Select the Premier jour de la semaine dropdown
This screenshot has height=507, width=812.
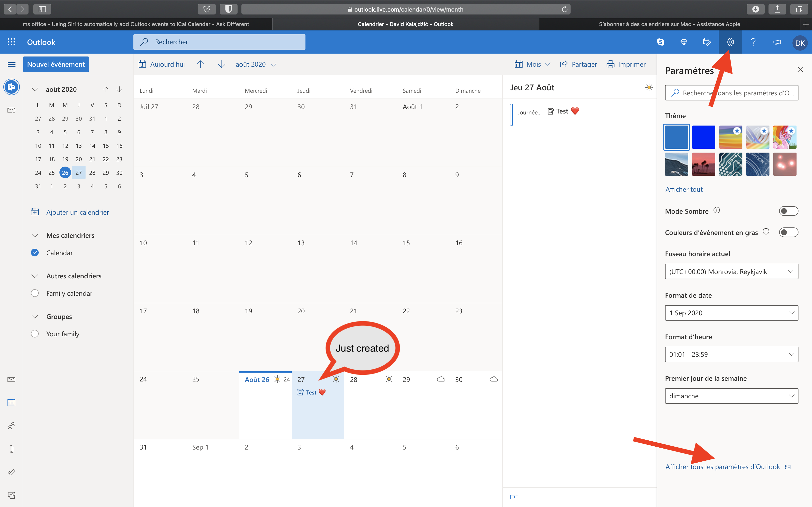click(731, 395)
